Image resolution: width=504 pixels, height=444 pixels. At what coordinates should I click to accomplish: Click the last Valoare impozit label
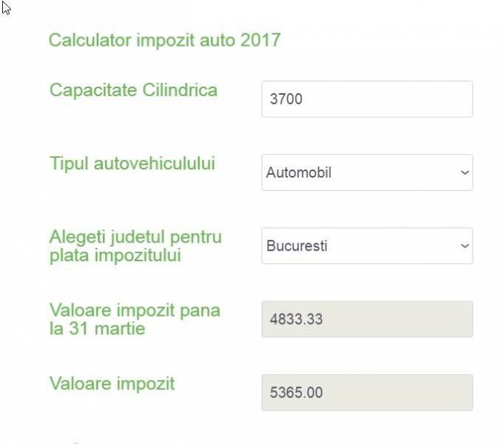[x=112, y=383]
